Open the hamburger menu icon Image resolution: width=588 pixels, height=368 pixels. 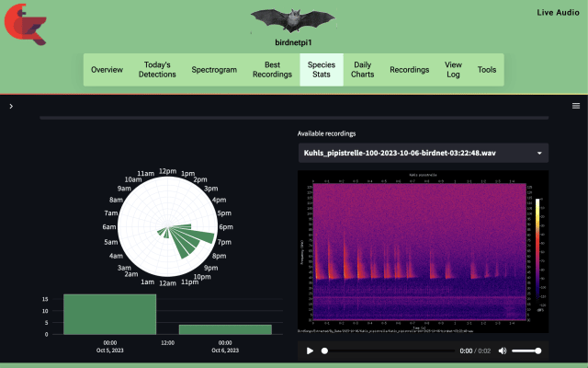point(576,106)
